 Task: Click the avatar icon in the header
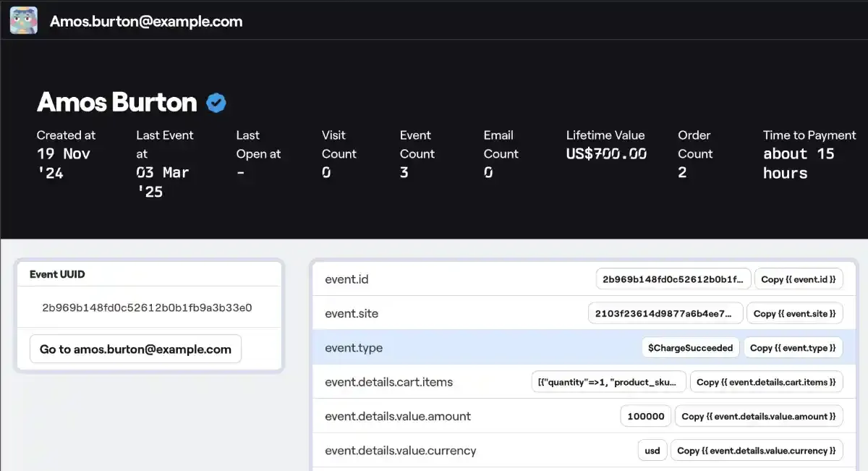[22, 20]
